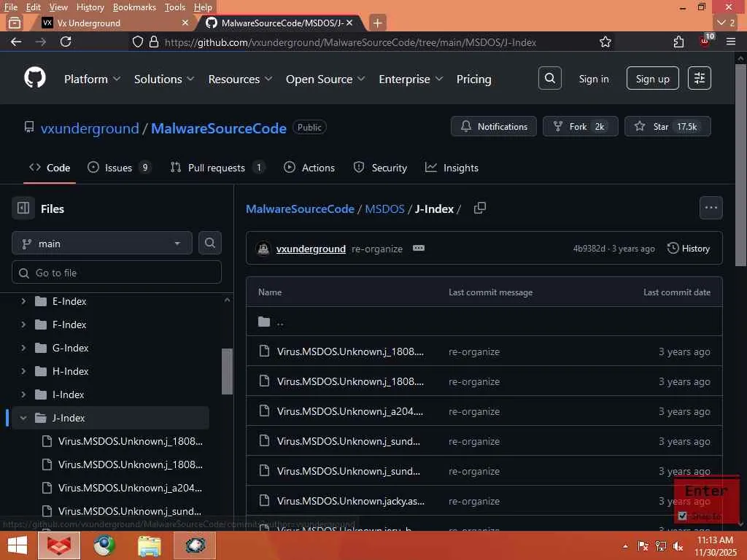Go to the MSDOS breadcrumb folder

click(384, 209)
